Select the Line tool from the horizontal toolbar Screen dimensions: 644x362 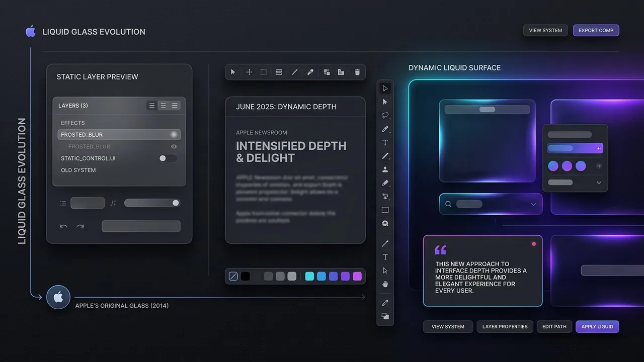294,72
